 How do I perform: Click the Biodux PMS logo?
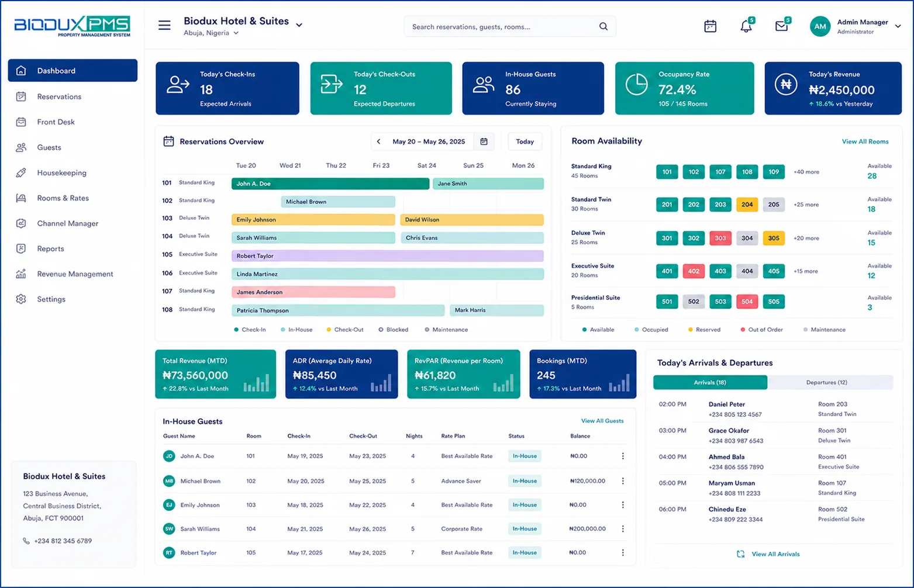click(72, 26)
